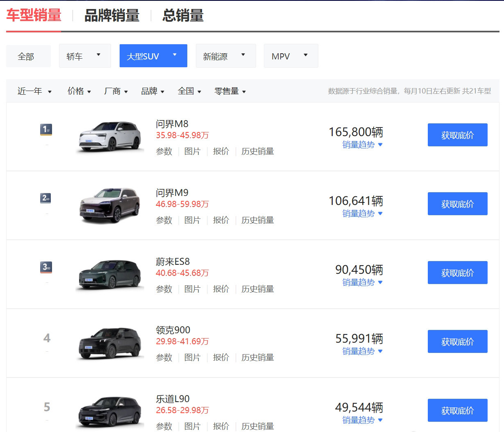
Task: Open the 蔚来ES8 model name link
Action: 173,261
